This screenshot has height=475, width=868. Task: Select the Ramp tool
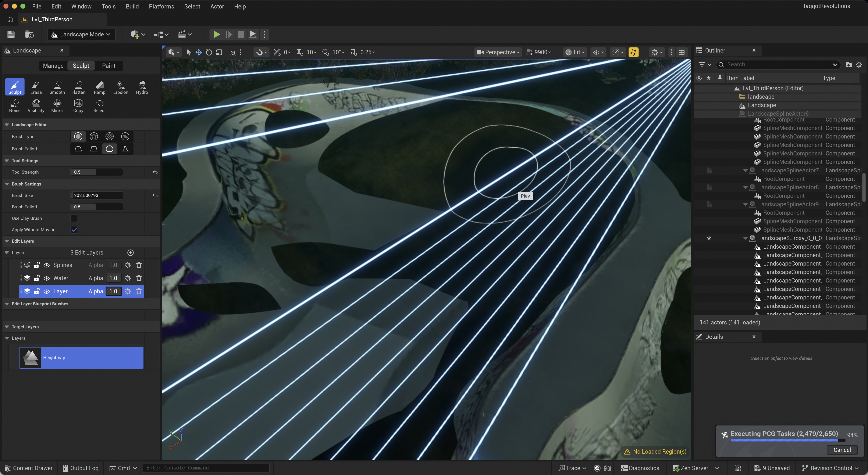[99, 87]
